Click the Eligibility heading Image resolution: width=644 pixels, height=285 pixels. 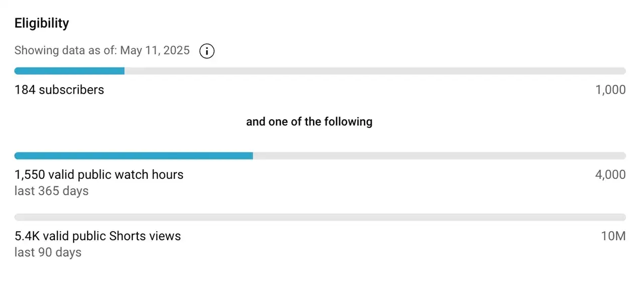42,23
